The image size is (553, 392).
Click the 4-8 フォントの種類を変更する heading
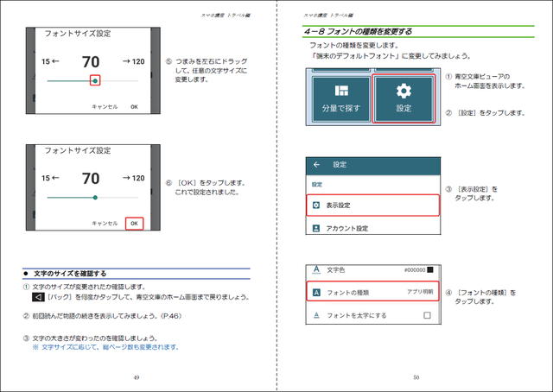point(358,31)
